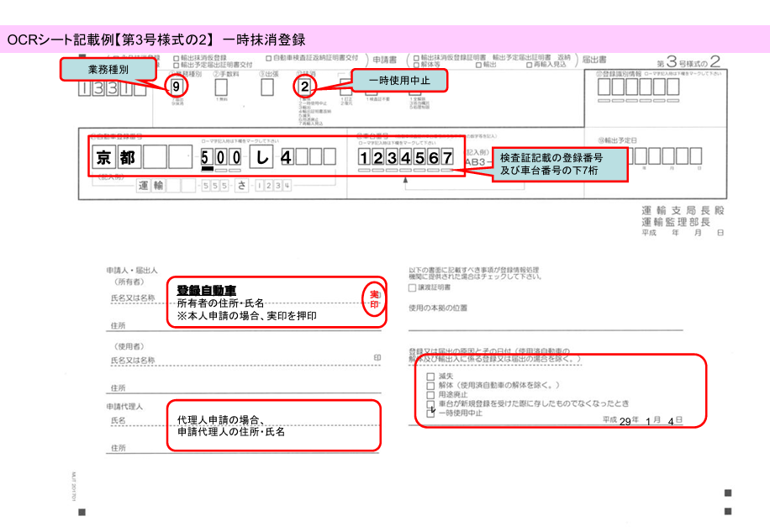Screen dimensions: 770x532
Task: Click the chassis number box containing 7
Action: pyautogui.click(x=447, y=157)
